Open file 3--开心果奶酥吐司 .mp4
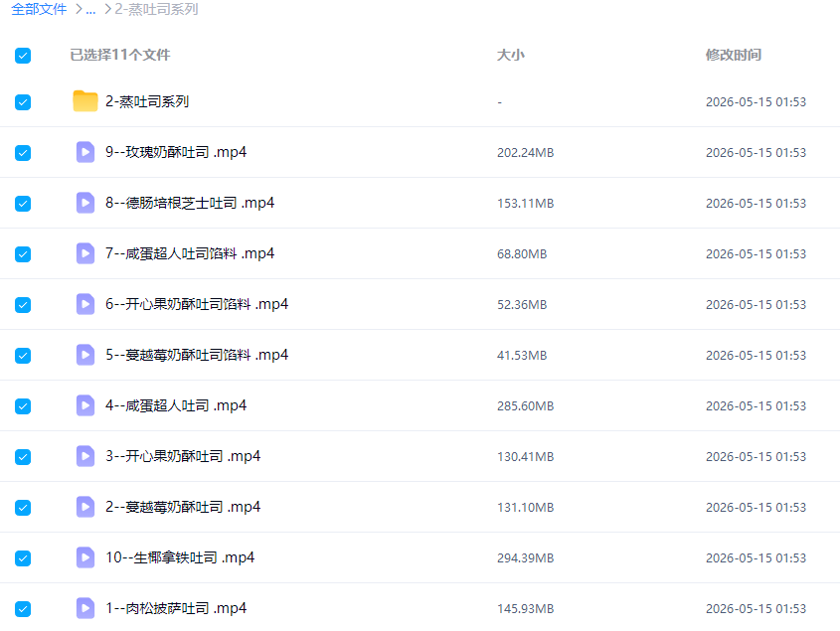This screenshot has width=840, height=631. (183, 456)
